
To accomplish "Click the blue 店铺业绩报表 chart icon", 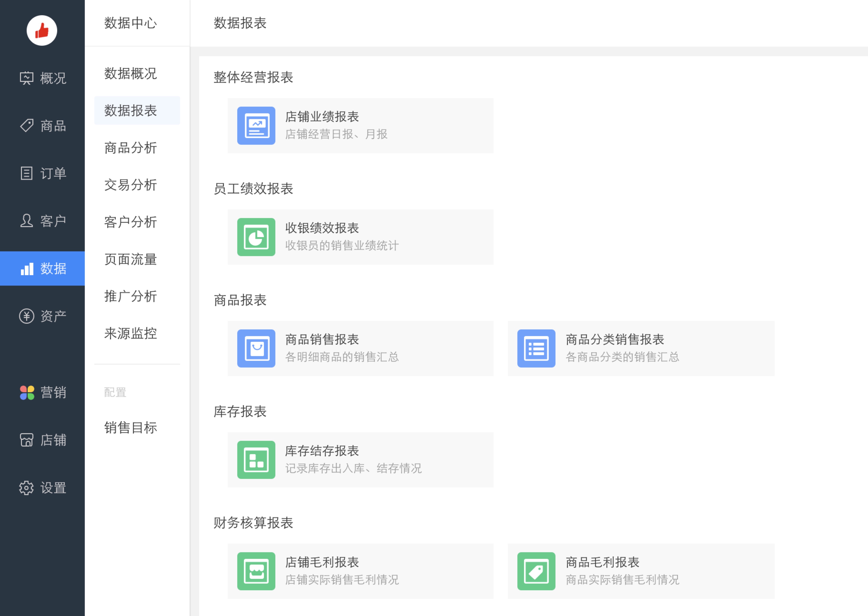I will 256,125.
